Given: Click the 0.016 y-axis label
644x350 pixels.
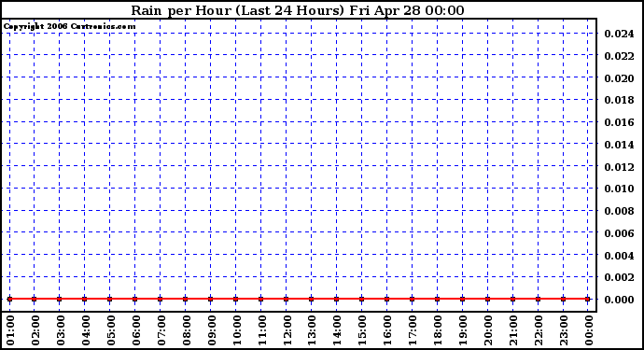Looking at the screenshot, I should point(619,122).
